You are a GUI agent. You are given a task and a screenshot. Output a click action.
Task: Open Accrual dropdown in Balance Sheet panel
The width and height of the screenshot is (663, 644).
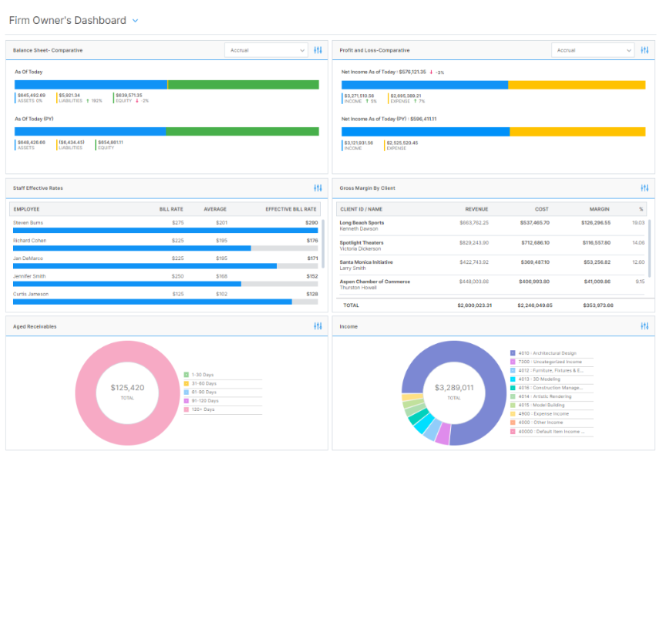266,50
